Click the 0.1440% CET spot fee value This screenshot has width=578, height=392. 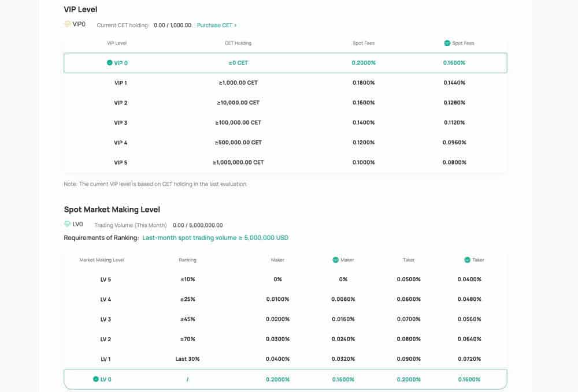pos(454,83)
